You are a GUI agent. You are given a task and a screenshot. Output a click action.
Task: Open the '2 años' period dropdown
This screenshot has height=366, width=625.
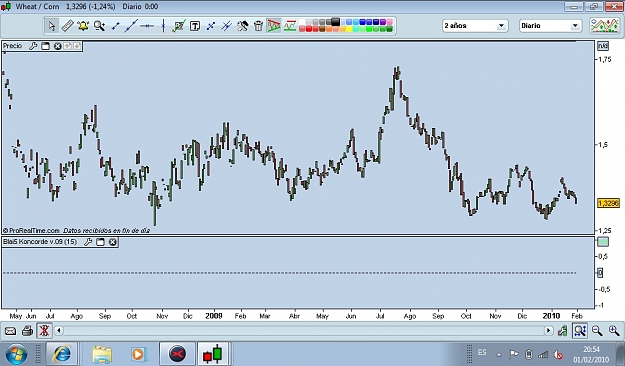tap(475, 26)
